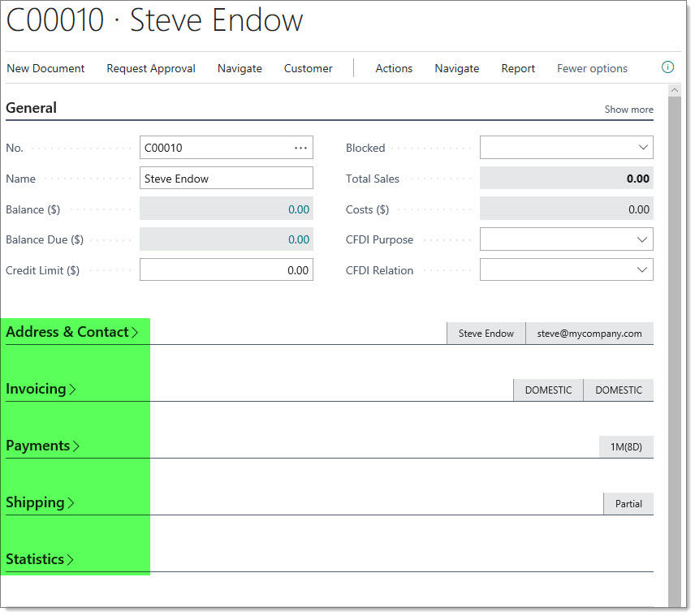Open the Actions menu
The height and width of the screenshot is (616, 695).
click(x=394, y=68)
